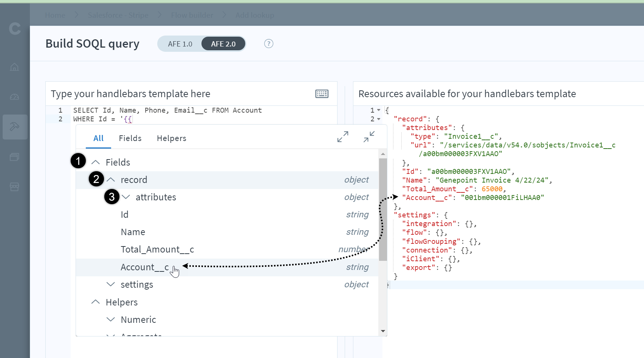Collapse the record object node
The image size is (644, 358).
pyautogui.click(x=111, y=180)
